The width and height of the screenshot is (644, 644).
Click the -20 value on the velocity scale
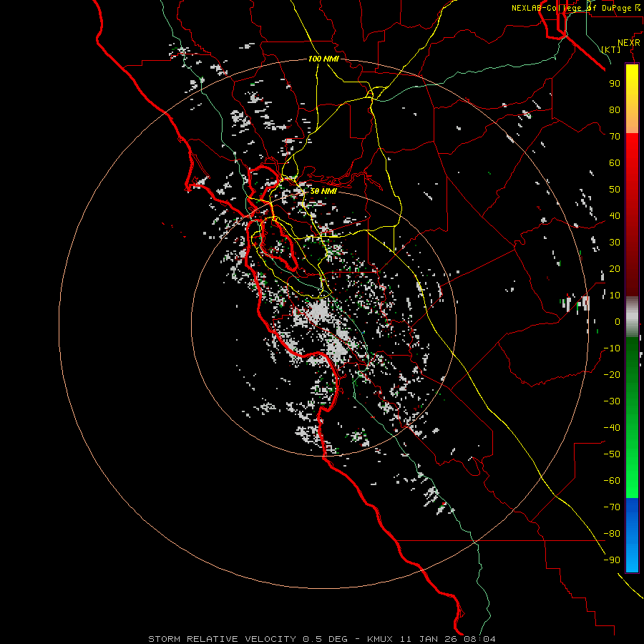point(612,374)
